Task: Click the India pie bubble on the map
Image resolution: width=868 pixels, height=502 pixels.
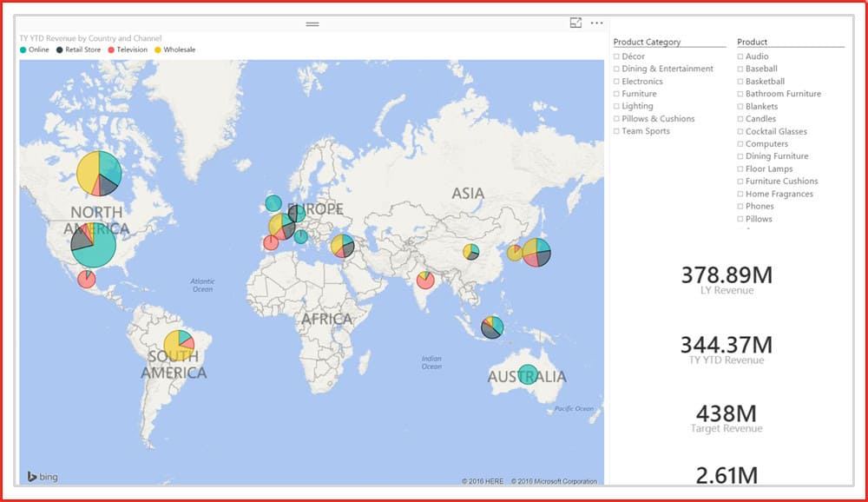Action: (424, 280)
